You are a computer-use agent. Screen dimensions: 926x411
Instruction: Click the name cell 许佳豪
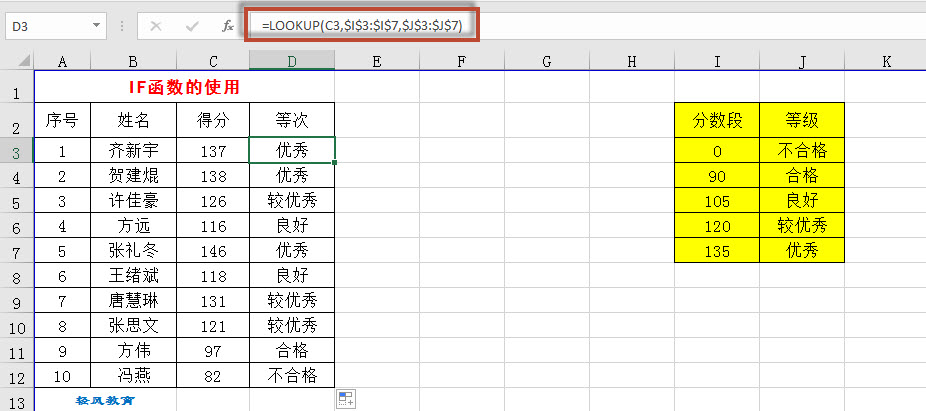tap(133, 201)
